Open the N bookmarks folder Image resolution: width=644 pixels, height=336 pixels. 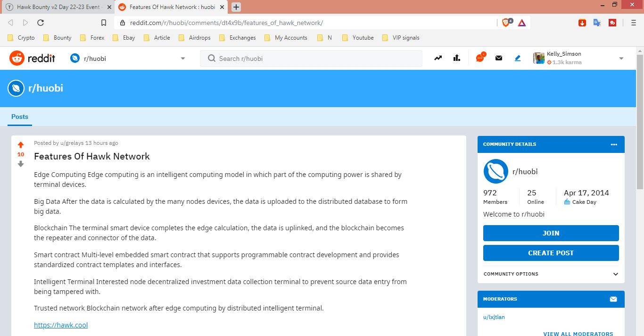[x=325, y=38]
